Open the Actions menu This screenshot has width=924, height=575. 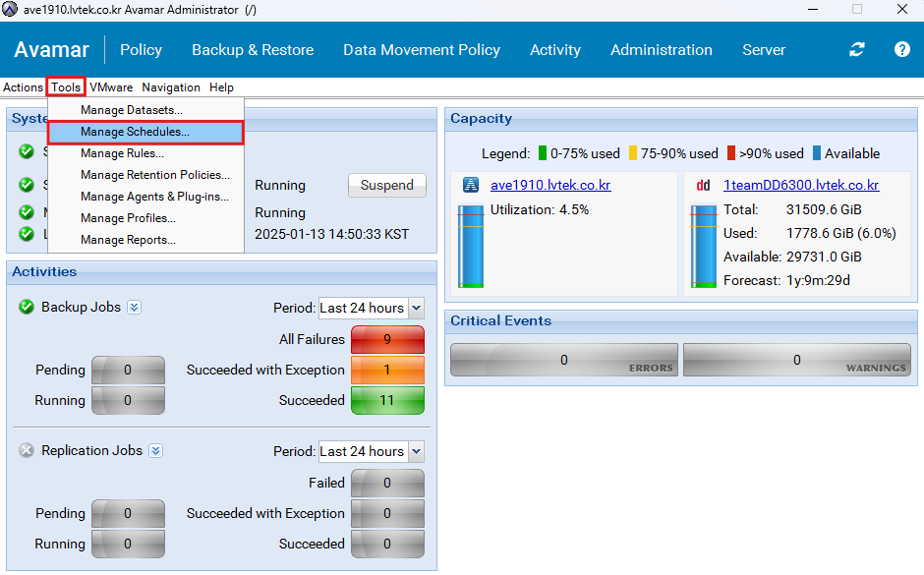(23, 87)
